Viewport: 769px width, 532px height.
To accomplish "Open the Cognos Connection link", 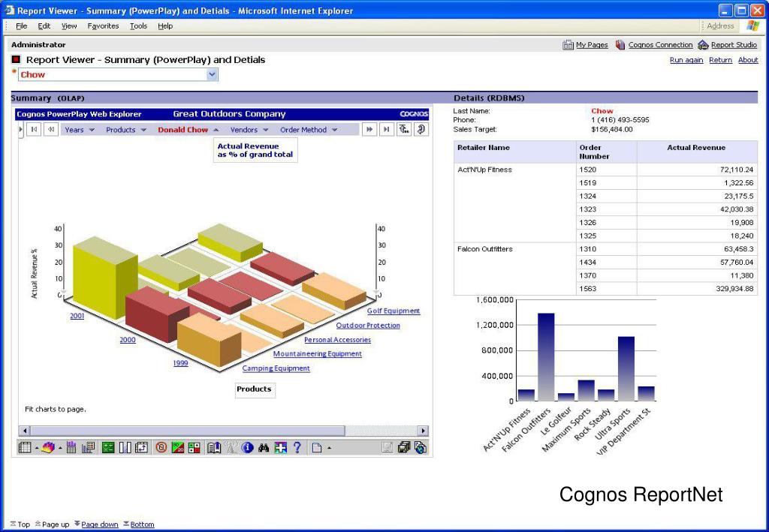I will [660, 44].
